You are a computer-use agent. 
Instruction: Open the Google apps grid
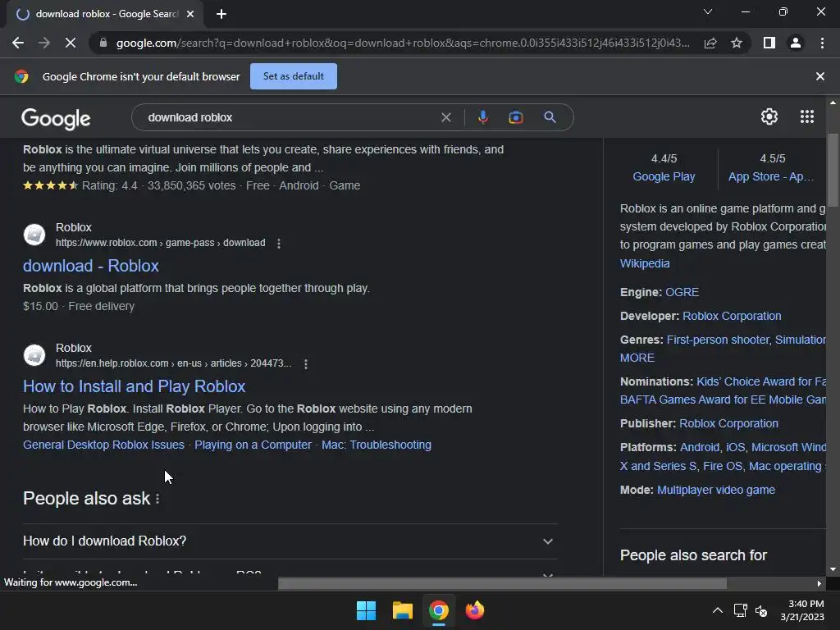tap(807, 116)
